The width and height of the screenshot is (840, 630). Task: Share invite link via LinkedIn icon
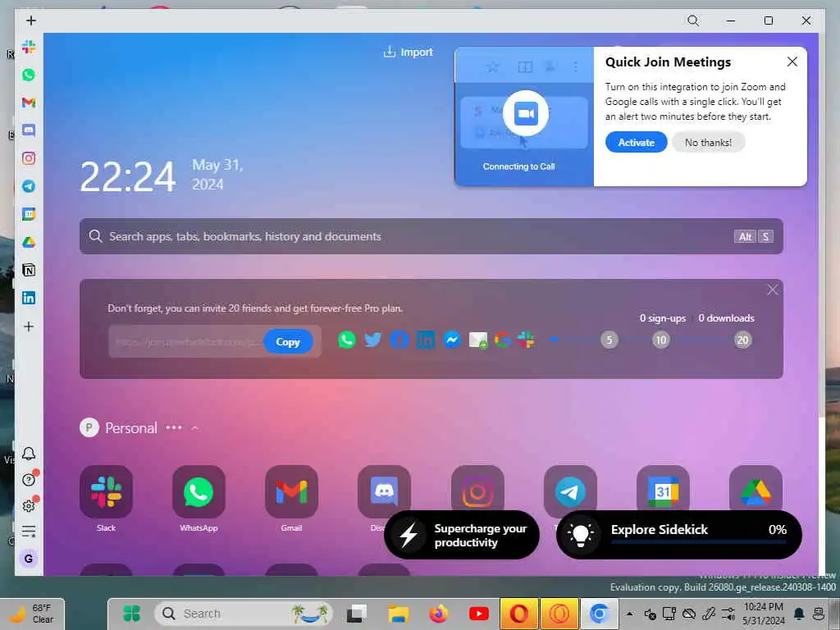point(426,340)
